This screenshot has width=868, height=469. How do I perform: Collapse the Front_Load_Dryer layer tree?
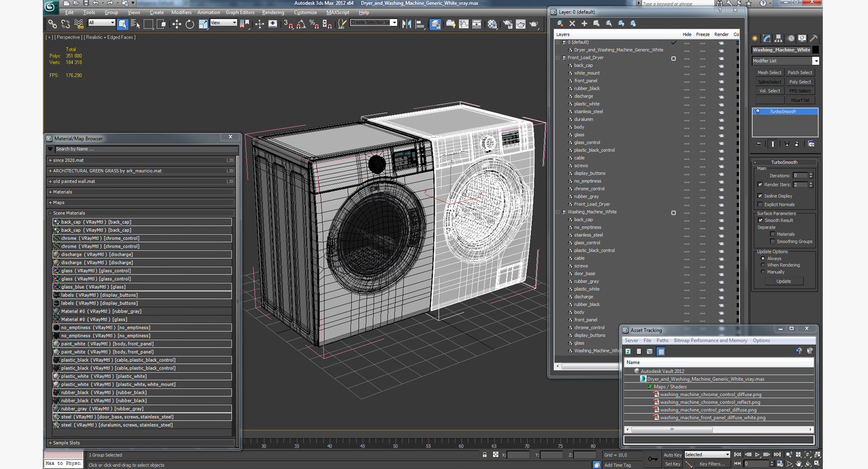[558, 57]
